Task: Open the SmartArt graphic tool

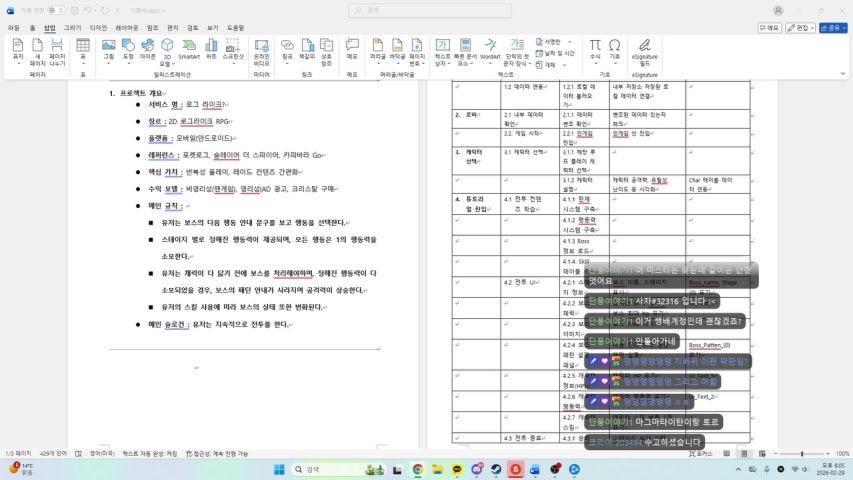Action: click(189, 49)
